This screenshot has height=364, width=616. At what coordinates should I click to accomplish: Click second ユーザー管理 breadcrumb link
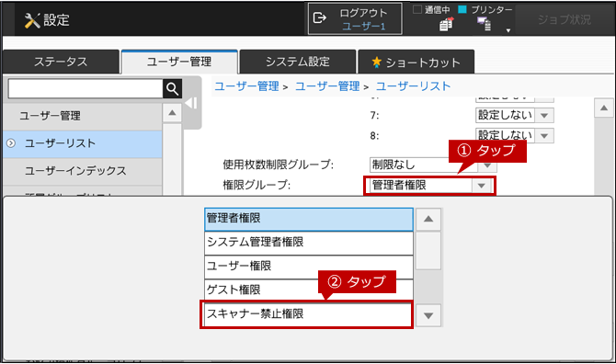pyautogui.click(x=327, y=86)
